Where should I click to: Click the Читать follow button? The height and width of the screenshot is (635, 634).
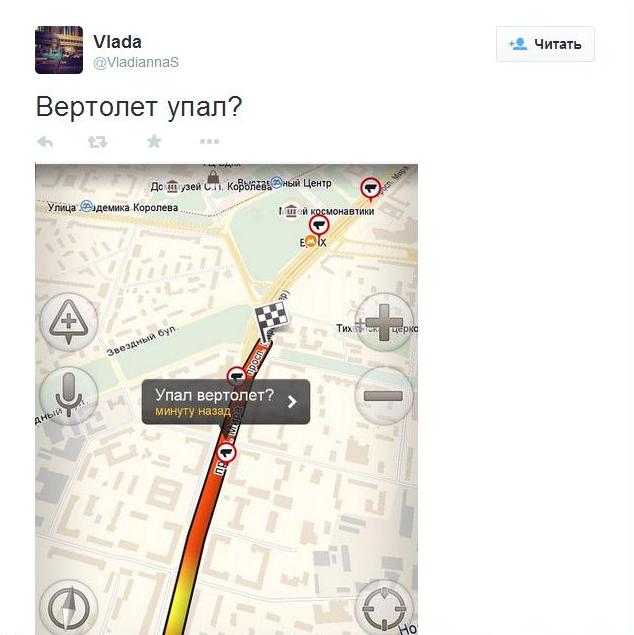(545, 44)
